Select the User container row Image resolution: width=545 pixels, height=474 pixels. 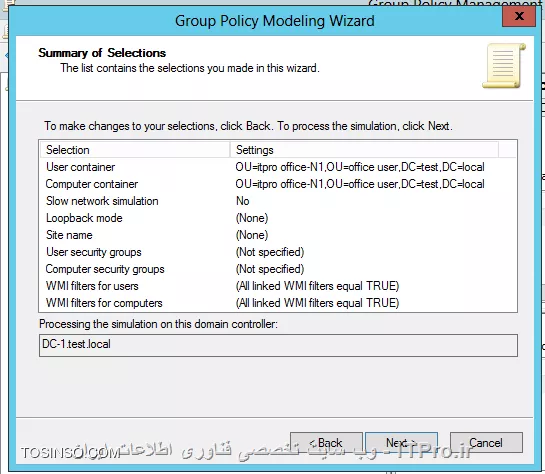[278, 167]
